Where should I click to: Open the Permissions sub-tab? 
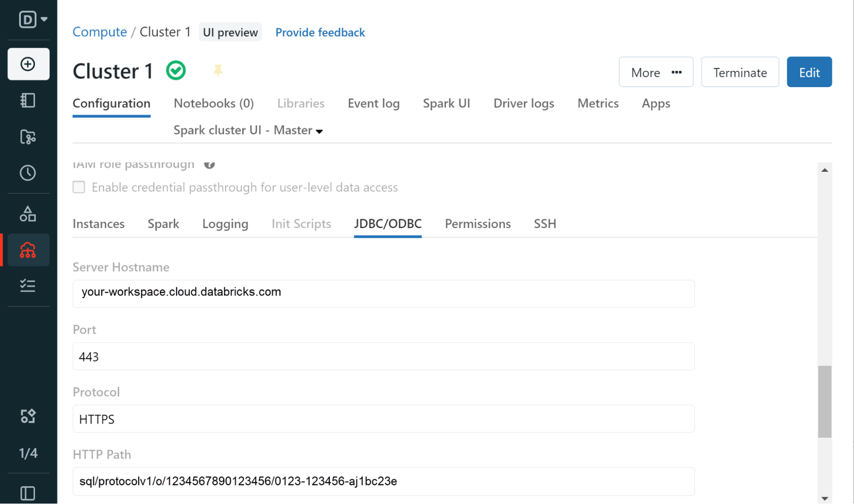[x=477, y=223]
